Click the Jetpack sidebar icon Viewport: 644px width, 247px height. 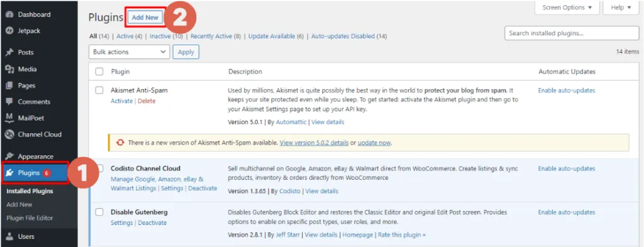tap(9, 31)
